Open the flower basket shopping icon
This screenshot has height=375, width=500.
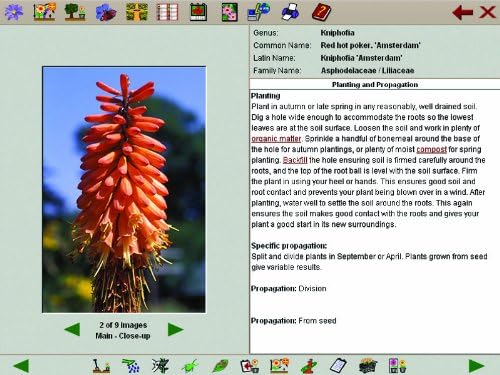click(x=368, y=366)
